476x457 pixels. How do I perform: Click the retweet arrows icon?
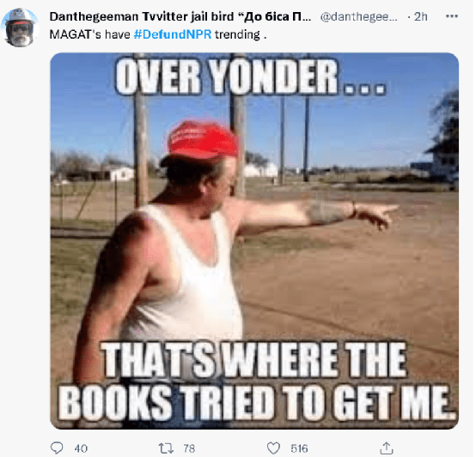point(166,448)
